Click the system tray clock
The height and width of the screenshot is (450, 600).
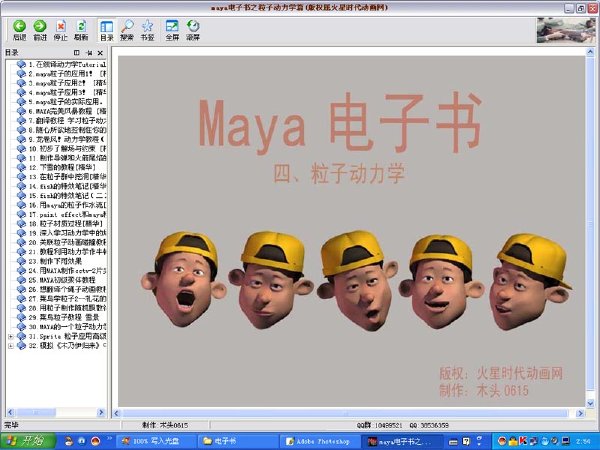(583, 441)
